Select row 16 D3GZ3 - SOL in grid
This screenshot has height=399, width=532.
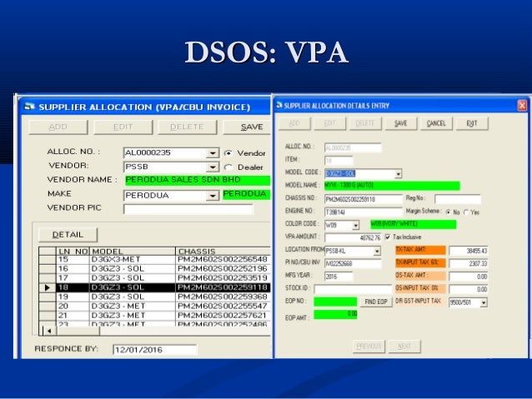point(155,269)
